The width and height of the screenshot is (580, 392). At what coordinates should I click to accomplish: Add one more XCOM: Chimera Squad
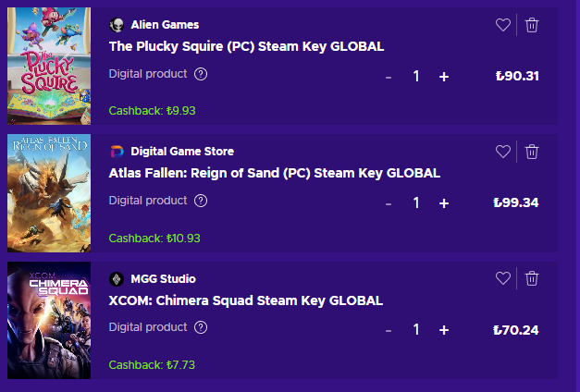[x=444, y=330]
